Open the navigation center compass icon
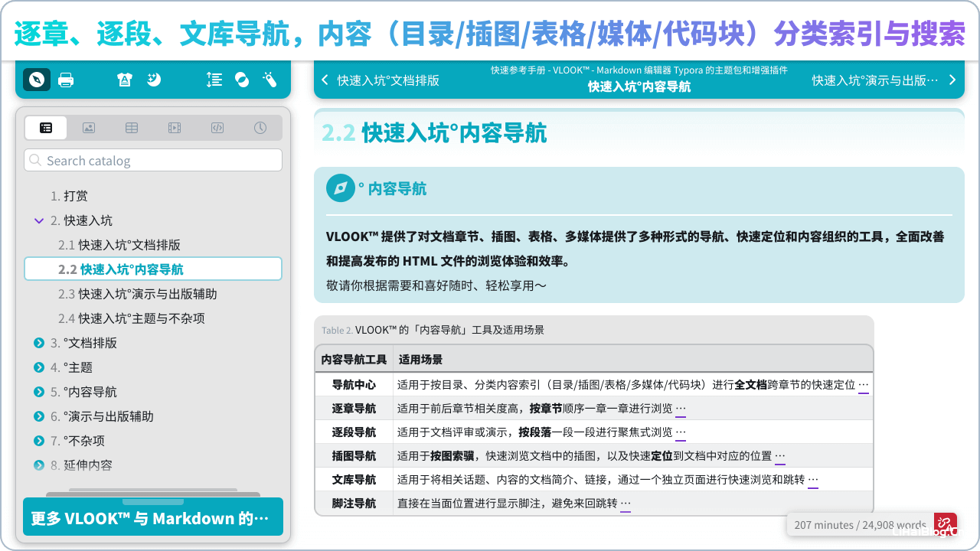The height and width of the screenshot is (551, 980). click(37, 80)
